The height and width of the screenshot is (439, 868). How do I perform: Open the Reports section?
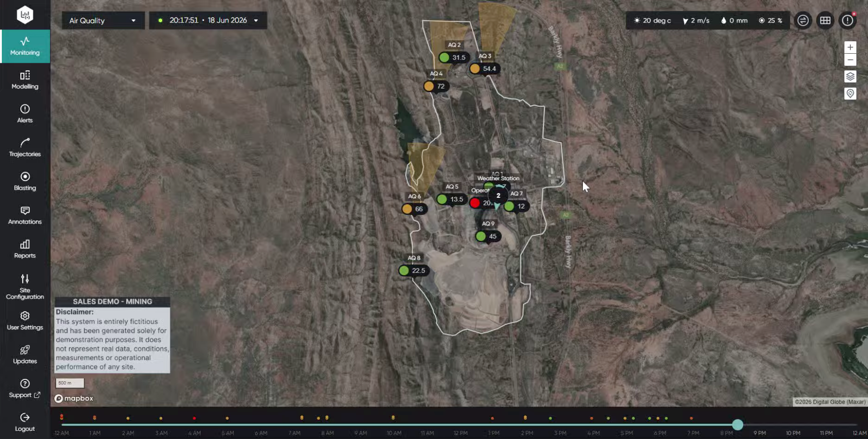(25, 249)
